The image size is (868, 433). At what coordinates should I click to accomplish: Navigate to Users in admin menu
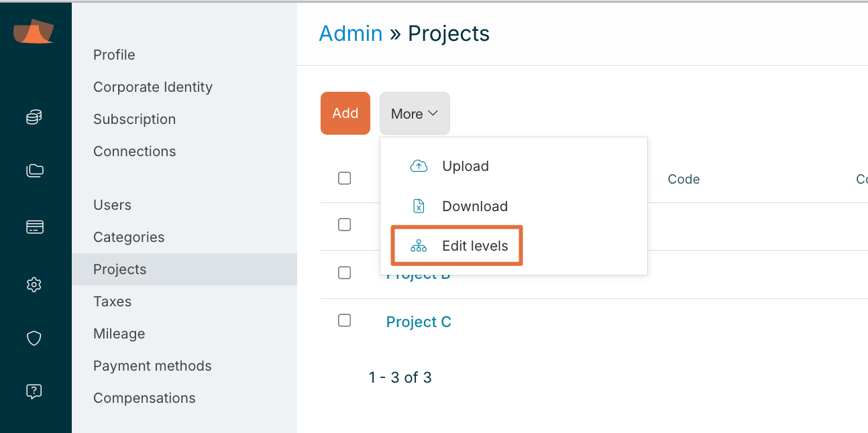112,205
